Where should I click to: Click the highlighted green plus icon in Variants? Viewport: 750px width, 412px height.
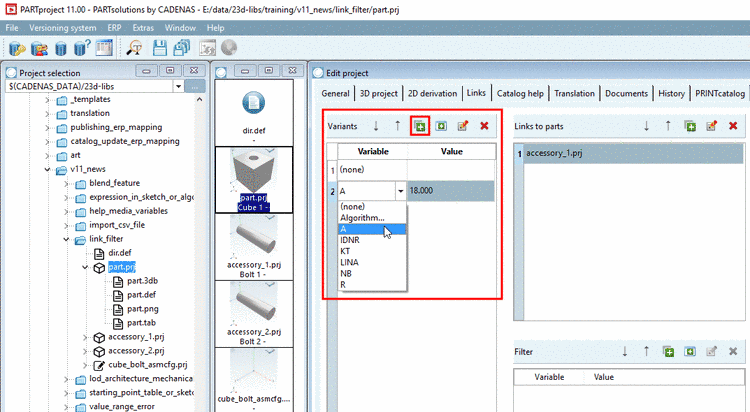[x=419, y=126]
